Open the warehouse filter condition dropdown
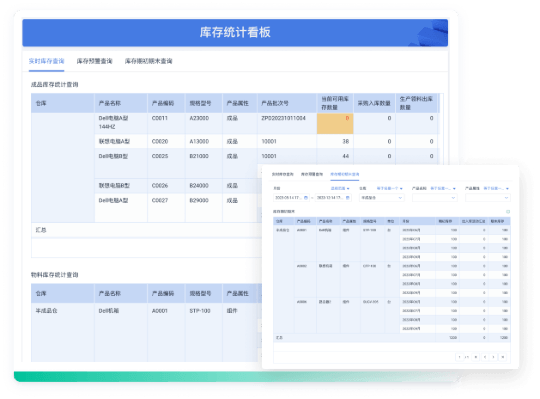Screen dimensions: 540x399 (390, 188)
